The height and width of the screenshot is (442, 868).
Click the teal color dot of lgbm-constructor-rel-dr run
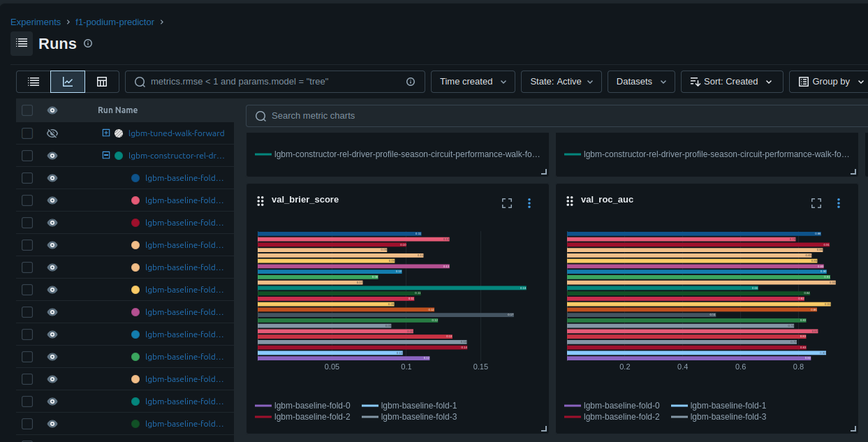(x=119, y=156)
